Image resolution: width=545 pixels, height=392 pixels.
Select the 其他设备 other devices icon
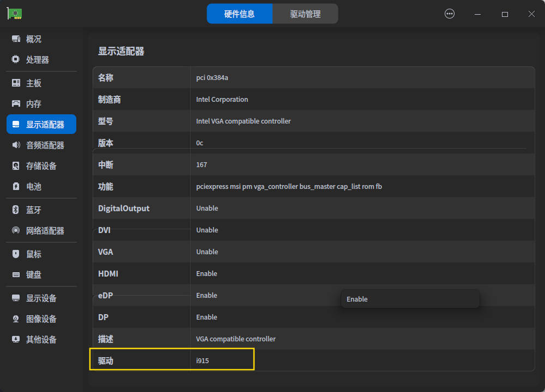[x=16, y=339]
